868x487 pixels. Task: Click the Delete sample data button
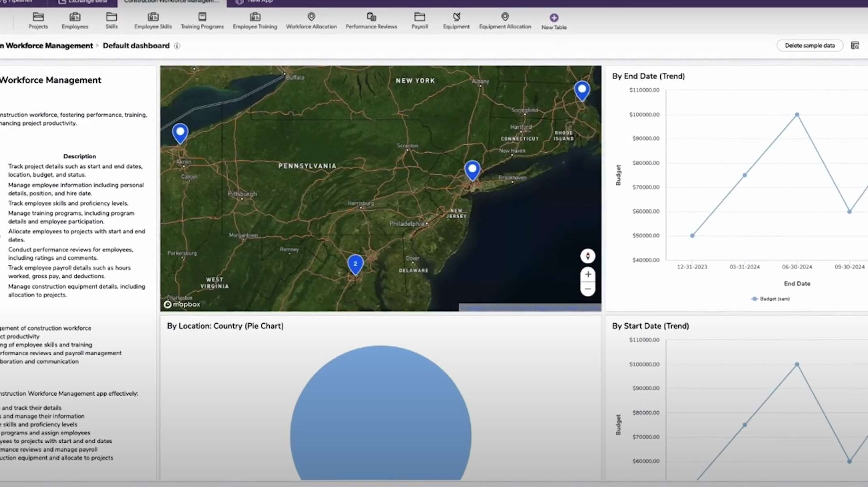(x=810, y=45)
